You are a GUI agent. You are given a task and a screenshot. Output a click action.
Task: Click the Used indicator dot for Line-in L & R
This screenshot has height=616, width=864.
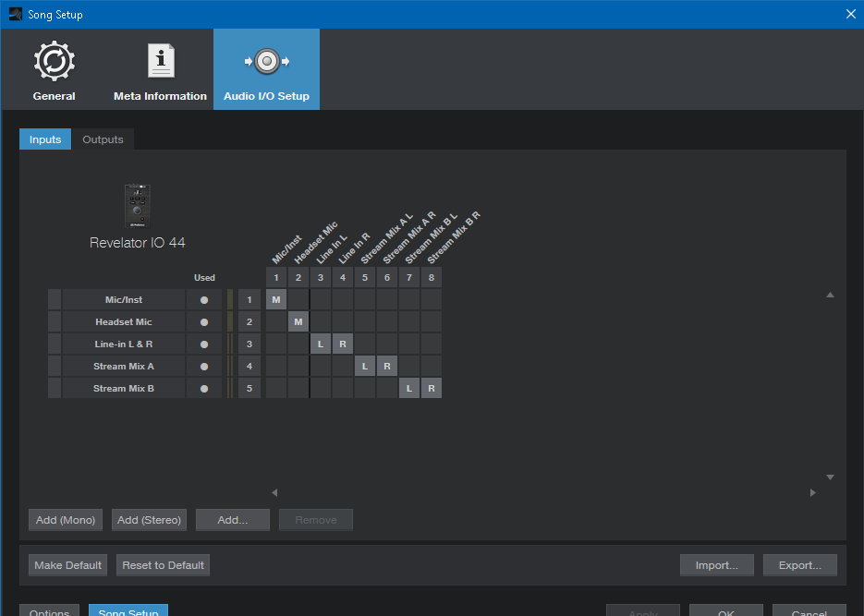(204, 344)
